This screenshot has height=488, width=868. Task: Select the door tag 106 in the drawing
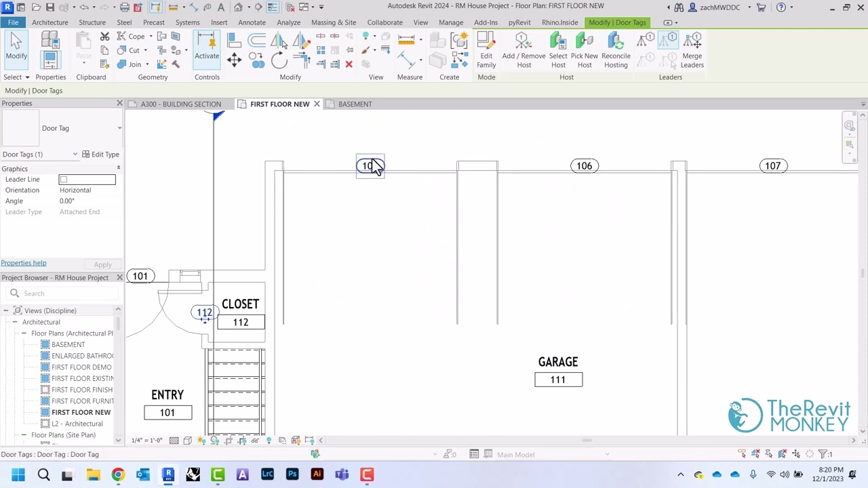[x=584, y=166]
